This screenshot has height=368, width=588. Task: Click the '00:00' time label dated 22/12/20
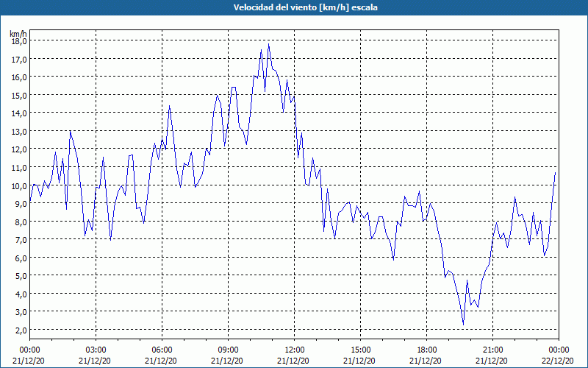tap(559, 350)
